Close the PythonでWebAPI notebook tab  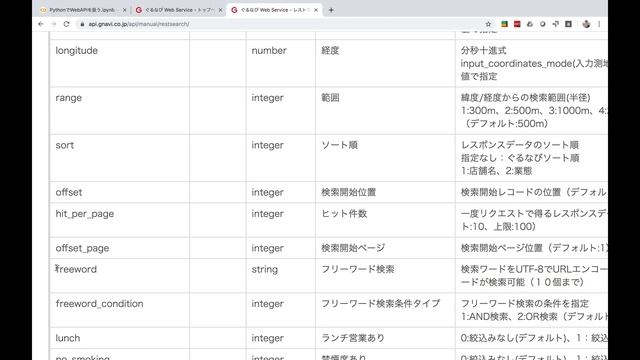tap(124, 10)
